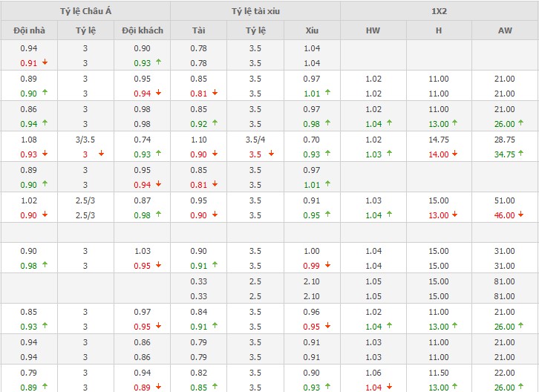The image size is (539, 392).
Task: Select the 1X2 header section
Action: [x=439, y=10]
